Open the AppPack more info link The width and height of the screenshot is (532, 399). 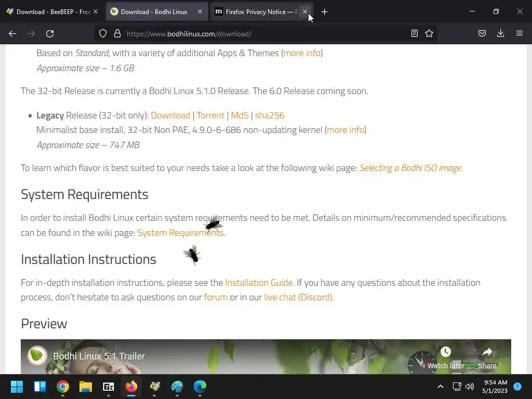click(302, 53)
